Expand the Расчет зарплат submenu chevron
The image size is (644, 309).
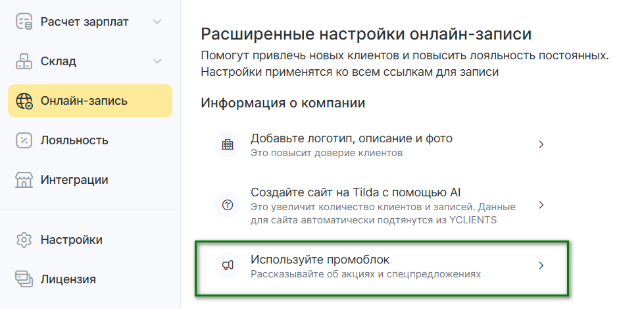point(157,22)
